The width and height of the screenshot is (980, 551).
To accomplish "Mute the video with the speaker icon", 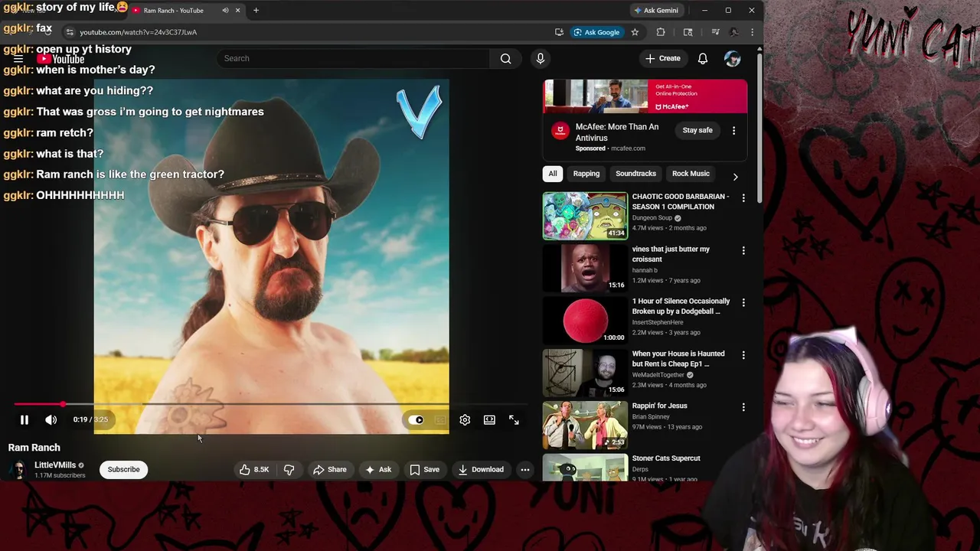I will [x=51, y=419].
